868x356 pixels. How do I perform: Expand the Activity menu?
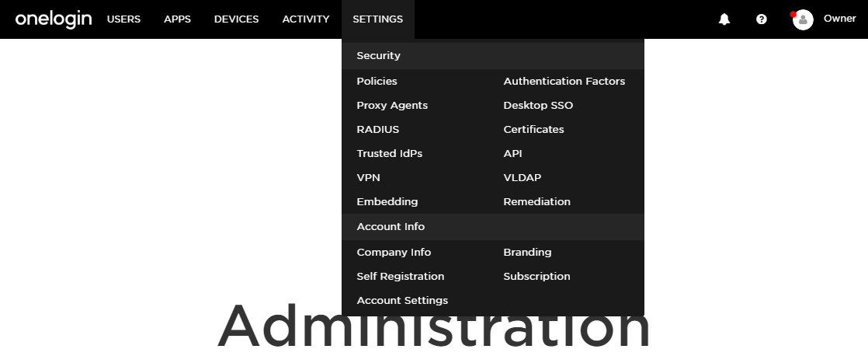[306, 19]
